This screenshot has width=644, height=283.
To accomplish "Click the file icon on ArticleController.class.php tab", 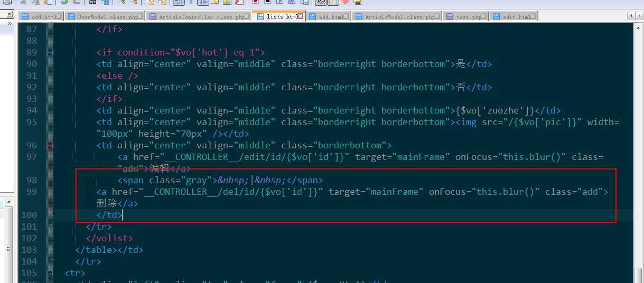I will point(152,17).
